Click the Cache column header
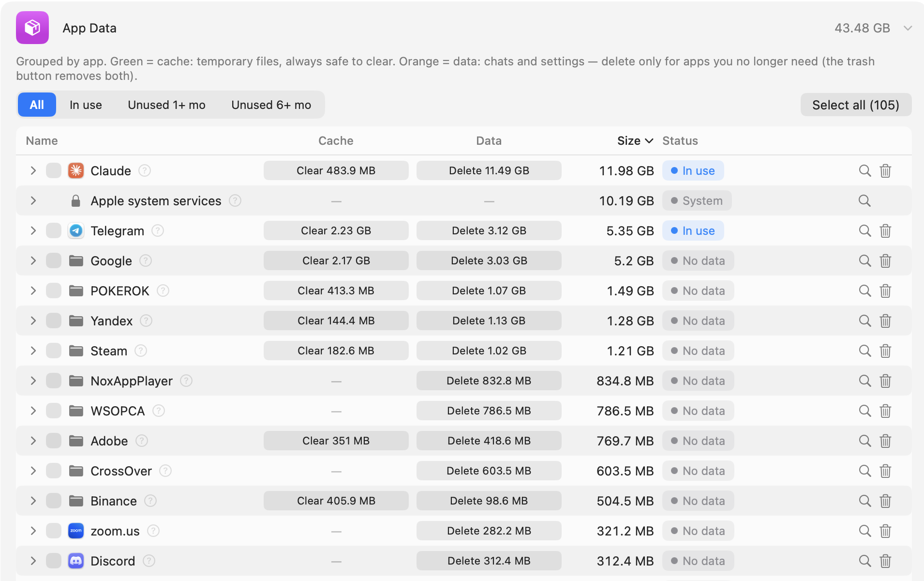The image size is (924, 581). [336, 141]
